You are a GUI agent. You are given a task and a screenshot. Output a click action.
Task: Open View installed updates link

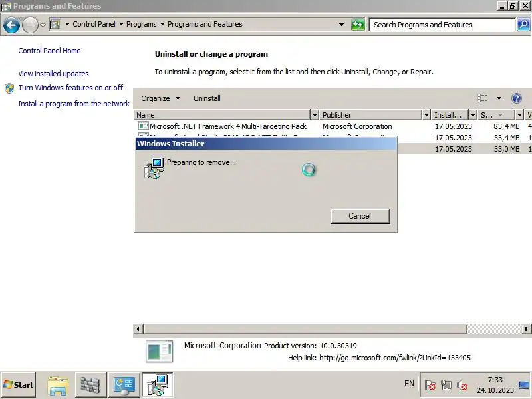[53, 74]
